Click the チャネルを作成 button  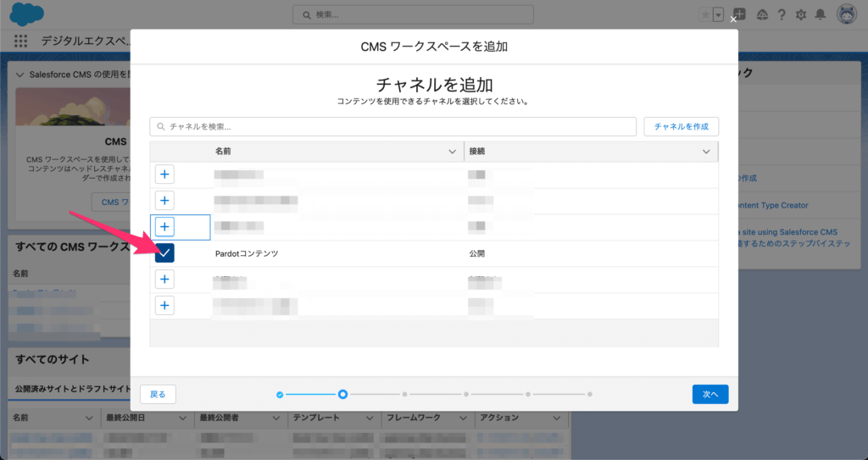682,127
